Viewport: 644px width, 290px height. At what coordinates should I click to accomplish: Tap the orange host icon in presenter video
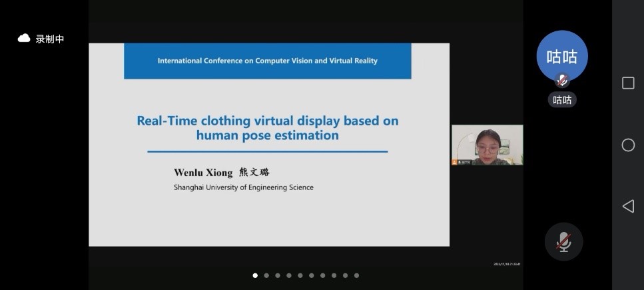pyautogui.click(x=455, y=162)
